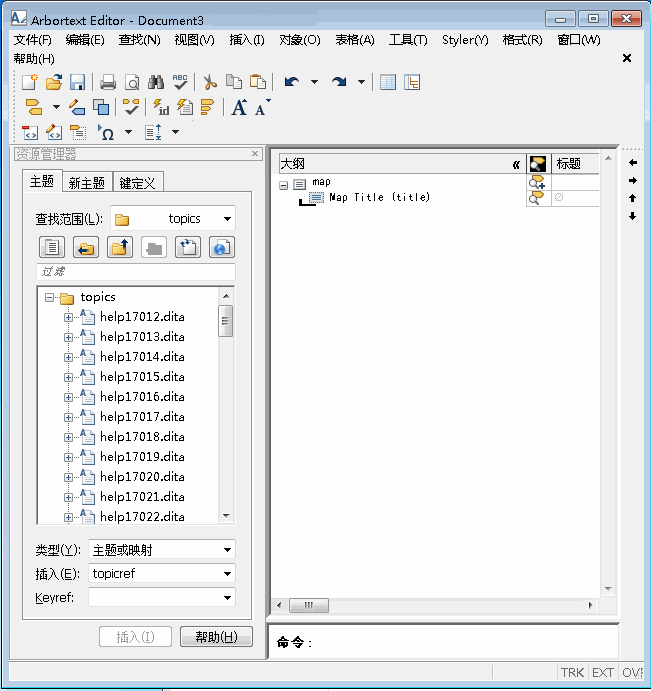Click the Undo arrow icon

click(291, 82)
